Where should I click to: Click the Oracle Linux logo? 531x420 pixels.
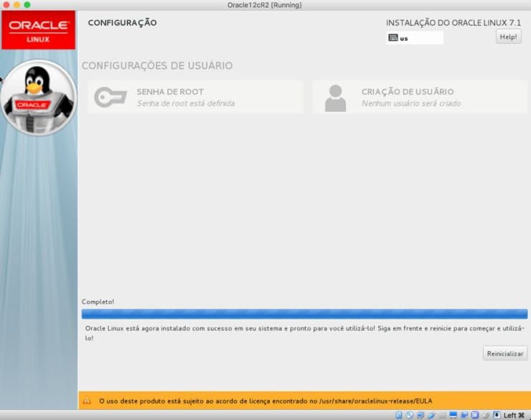(38, 30)
